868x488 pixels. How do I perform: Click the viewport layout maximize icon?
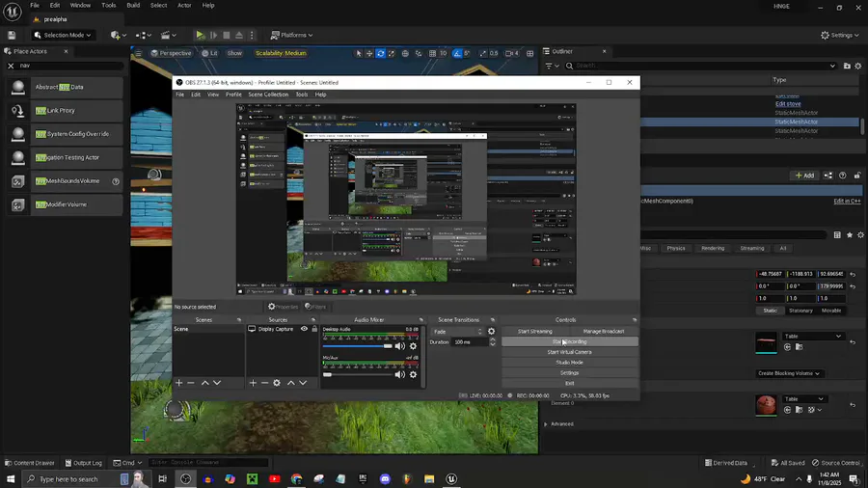point(529,53)
